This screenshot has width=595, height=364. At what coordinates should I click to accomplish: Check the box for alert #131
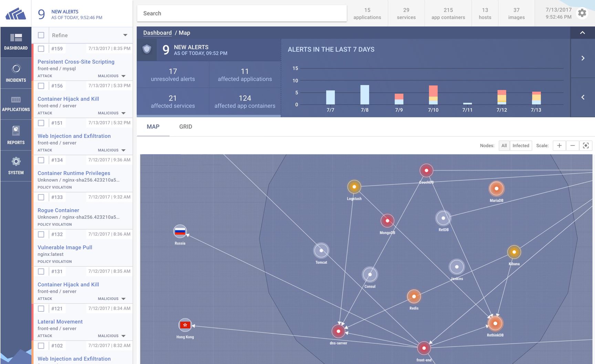click(41, 271)
